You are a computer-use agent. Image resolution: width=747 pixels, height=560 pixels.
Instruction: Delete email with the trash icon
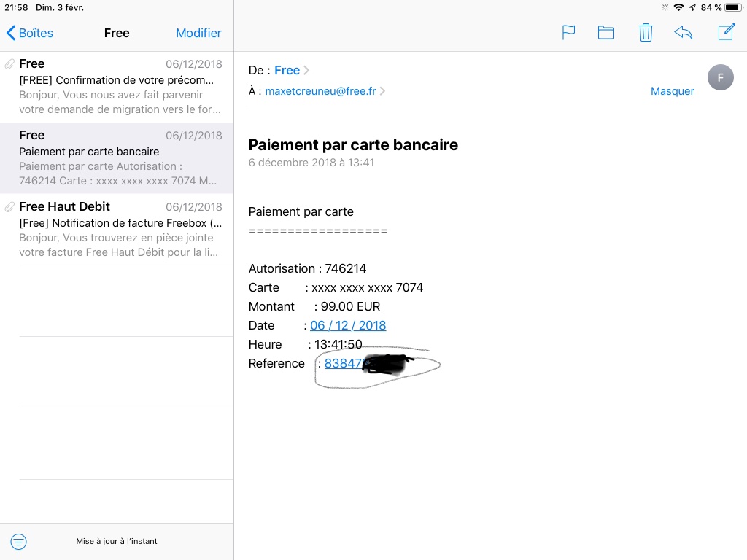click(x=646, y=32)
